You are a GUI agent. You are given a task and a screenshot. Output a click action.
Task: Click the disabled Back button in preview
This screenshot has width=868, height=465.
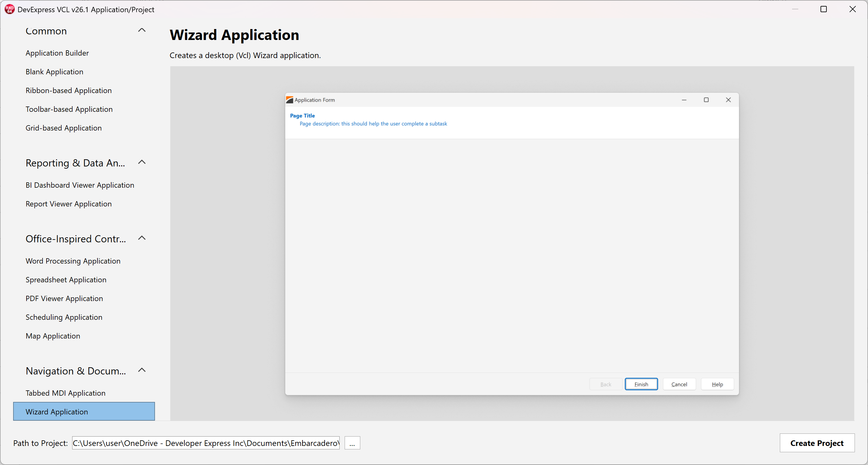(x=606, y=384)
